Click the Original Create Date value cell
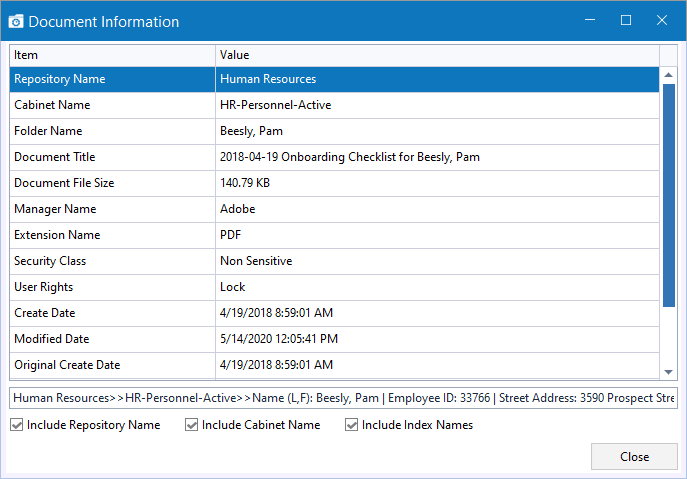This screenshot has height=479, width=687. click(x=437, y=365)
